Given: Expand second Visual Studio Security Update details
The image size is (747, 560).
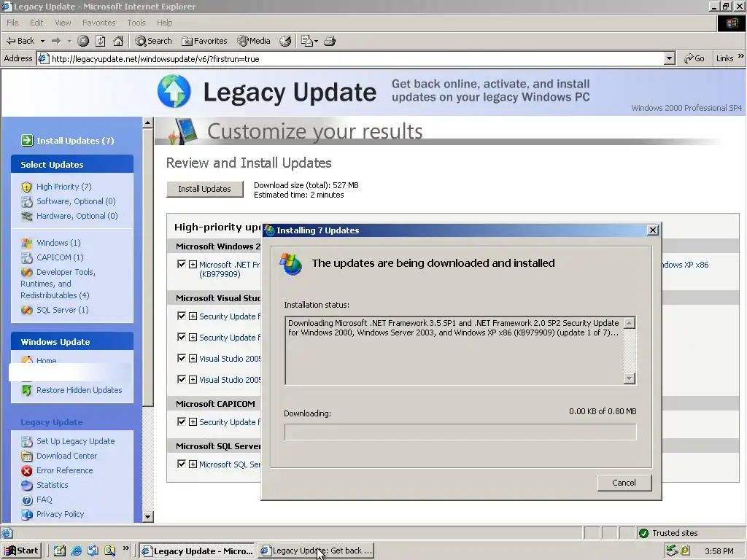Looking at the screenshot, I should coord(193,337).
